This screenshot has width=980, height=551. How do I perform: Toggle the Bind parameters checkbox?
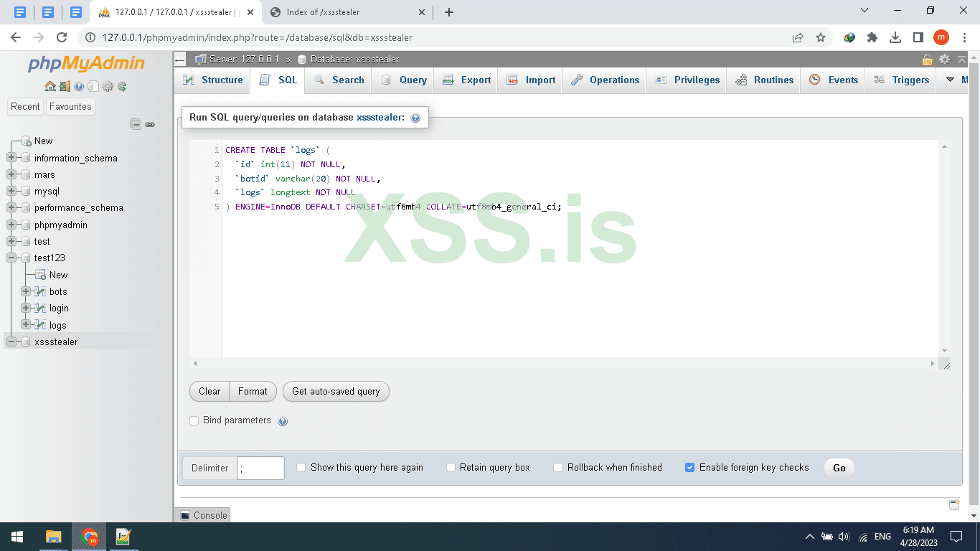click(194, 420)
